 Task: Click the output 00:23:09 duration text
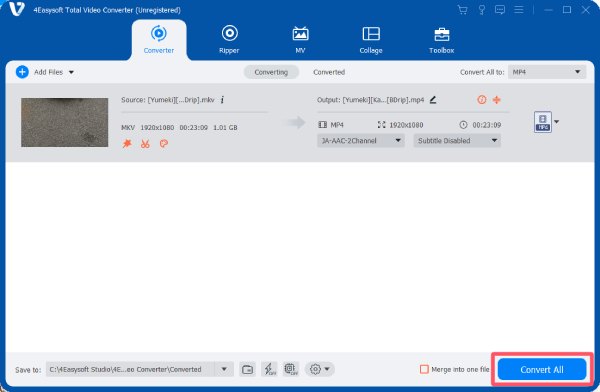[487, 125]
